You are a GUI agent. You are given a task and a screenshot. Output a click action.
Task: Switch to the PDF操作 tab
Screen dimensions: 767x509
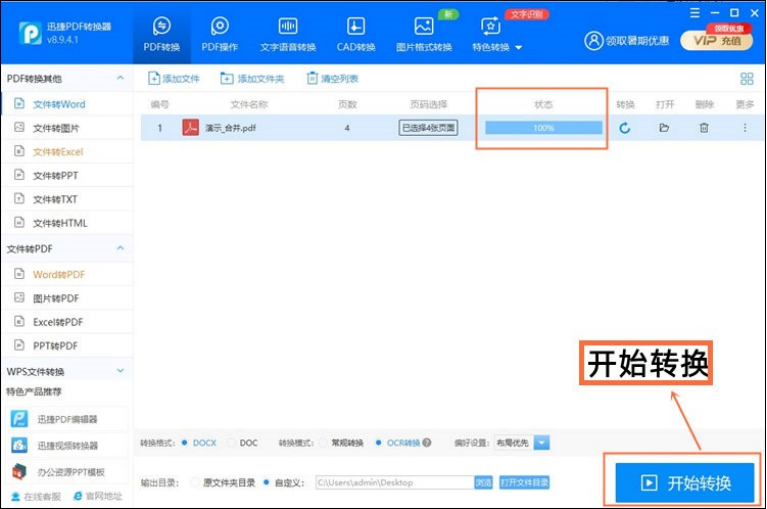pos(220,34)
